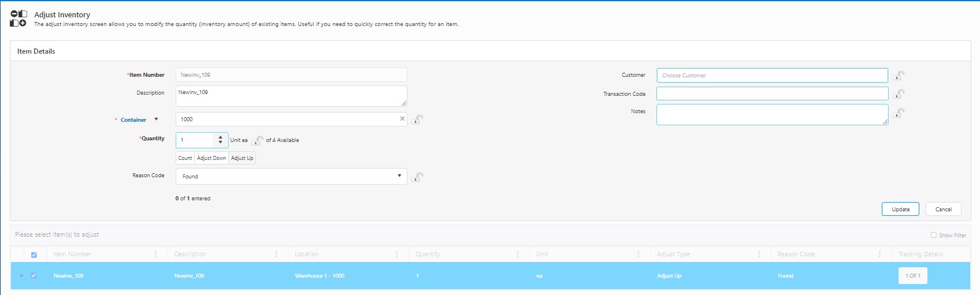
Task: Uncheck the select-all checkbox in grid header
Action: tap(34, 255)
